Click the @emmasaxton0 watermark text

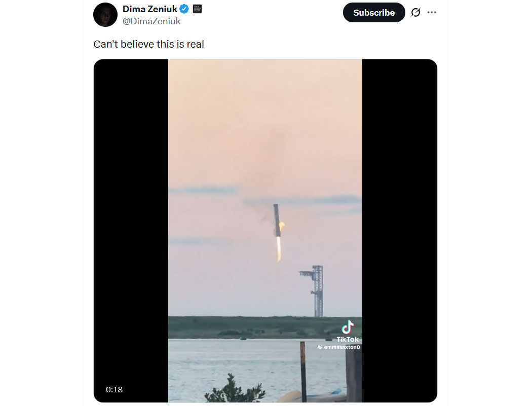338,347
